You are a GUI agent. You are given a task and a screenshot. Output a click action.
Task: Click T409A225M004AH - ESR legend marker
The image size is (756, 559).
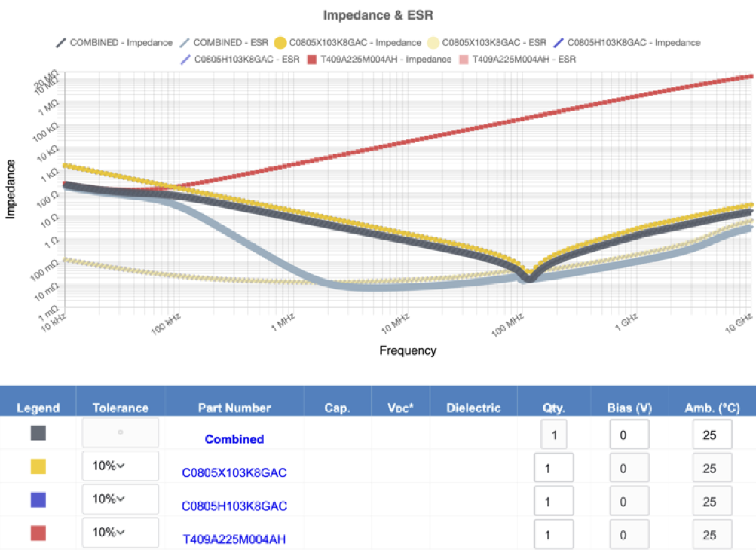[464, 59]
